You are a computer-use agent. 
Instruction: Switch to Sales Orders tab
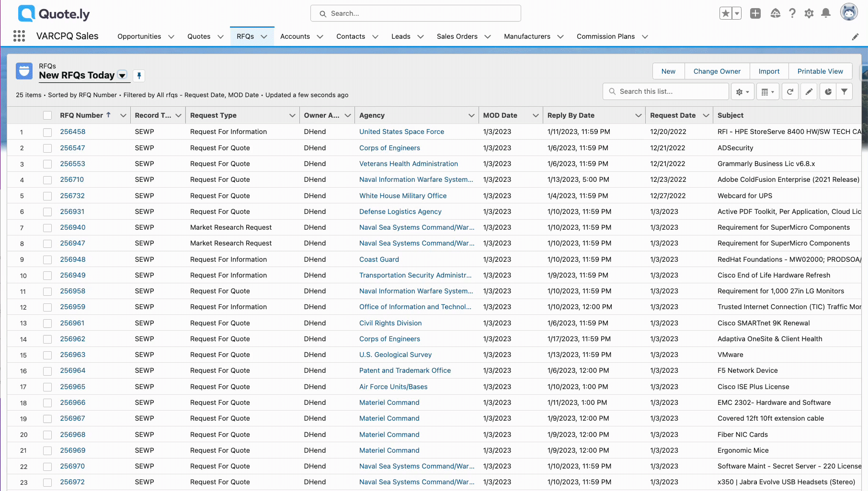click(457, 36)
